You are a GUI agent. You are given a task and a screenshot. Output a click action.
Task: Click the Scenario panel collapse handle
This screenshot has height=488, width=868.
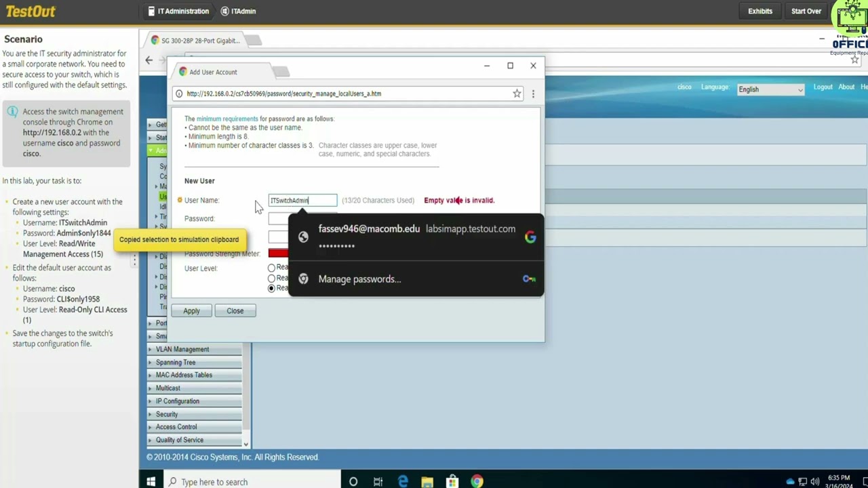(134, 260)
